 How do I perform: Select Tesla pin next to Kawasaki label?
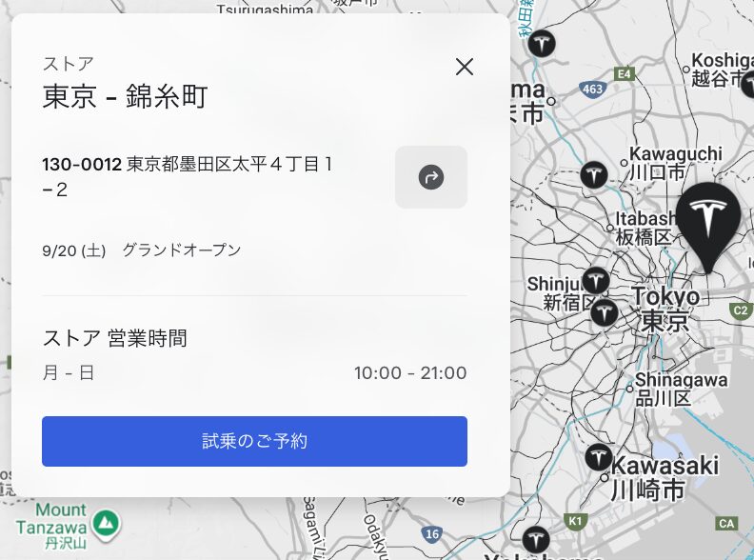click(598, 457)
